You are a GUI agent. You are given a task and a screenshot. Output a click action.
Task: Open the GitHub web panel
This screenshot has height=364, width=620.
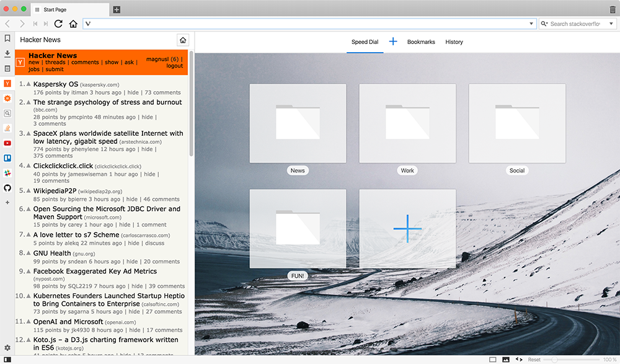[7, 188]
